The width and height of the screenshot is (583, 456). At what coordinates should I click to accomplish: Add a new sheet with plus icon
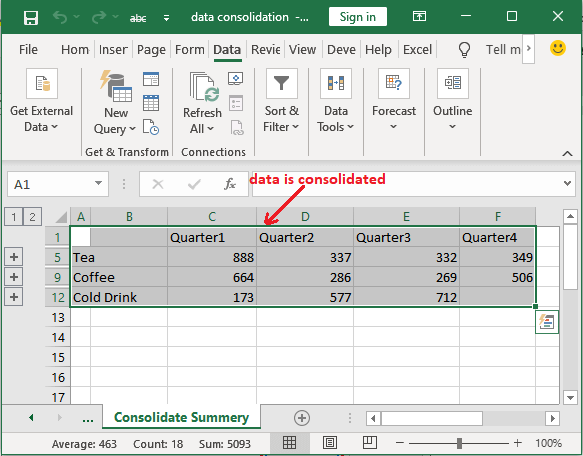302,418
